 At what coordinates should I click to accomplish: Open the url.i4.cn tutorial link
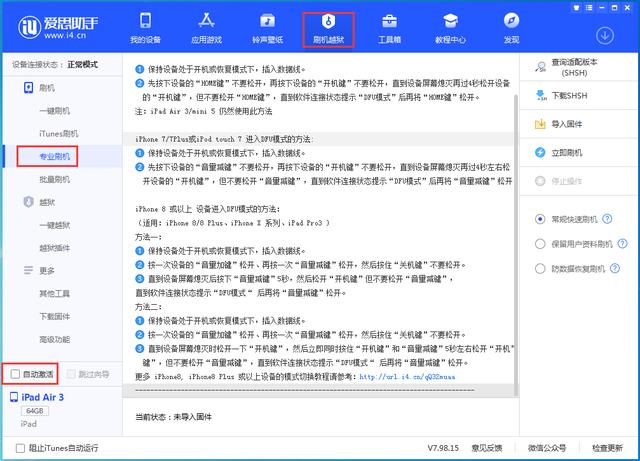tap(407, 376)
